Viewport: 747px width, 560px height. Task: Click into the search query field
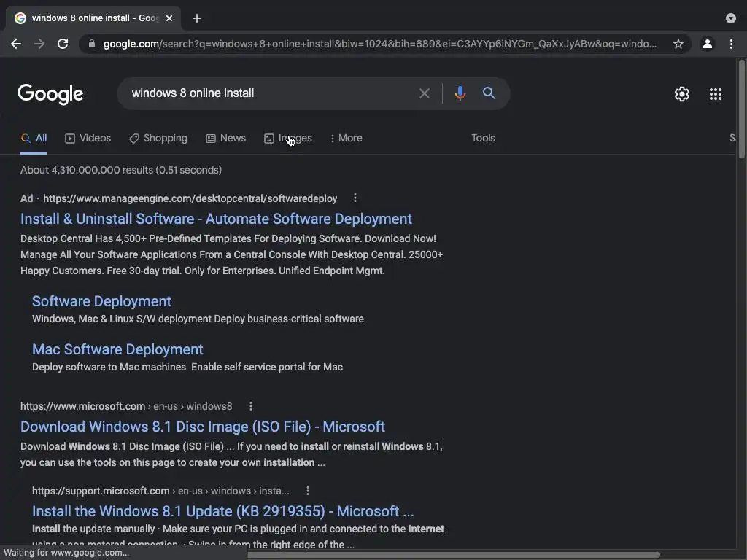[x=271, y=93]
